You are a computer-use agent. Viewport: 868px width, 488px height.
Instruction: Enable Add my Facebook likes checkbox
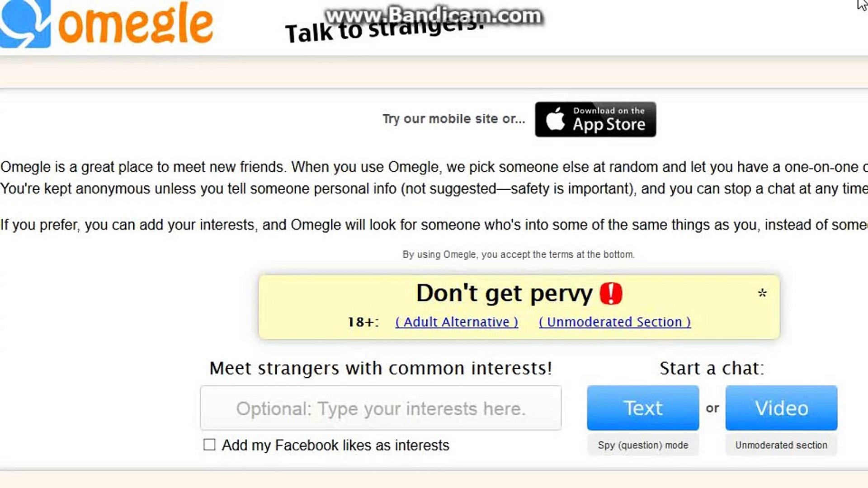(x=209, y=445)
